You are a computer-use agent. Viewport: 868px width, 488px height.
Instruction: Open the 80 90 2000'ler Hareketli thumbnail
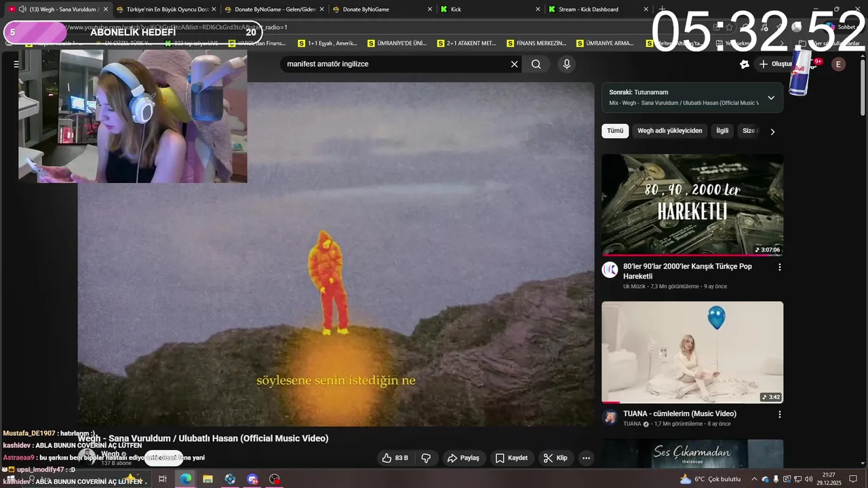(x=692, y=205)
